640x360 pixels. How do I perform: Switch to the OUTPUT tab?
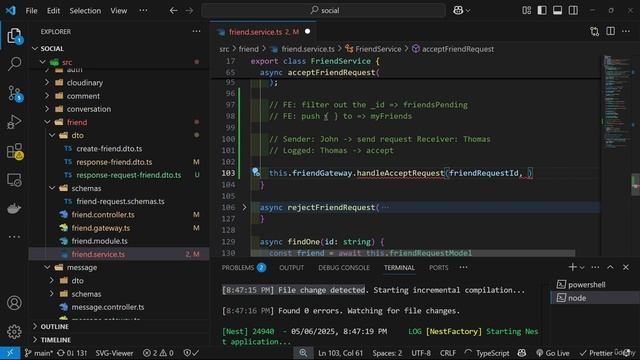(x=291, y=268)
